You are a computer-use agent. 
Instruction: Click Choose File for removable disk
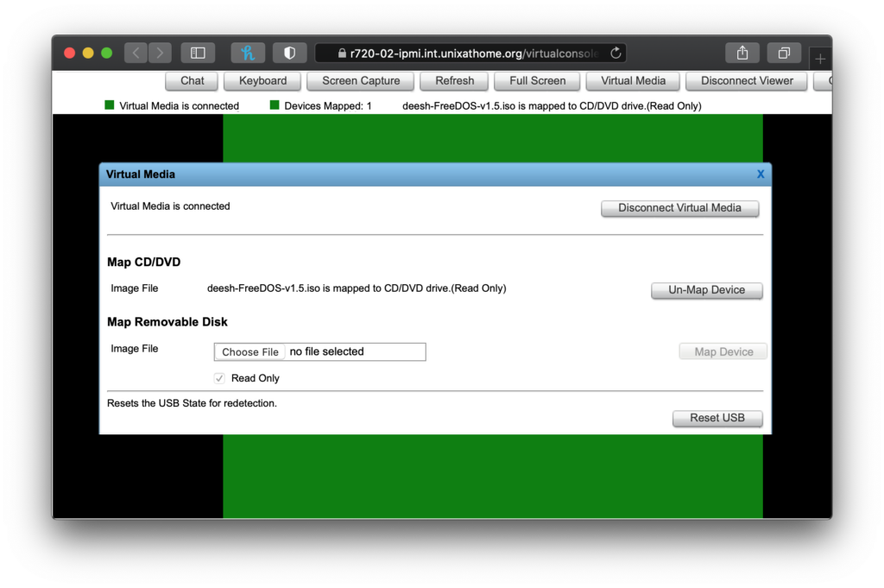249,351
